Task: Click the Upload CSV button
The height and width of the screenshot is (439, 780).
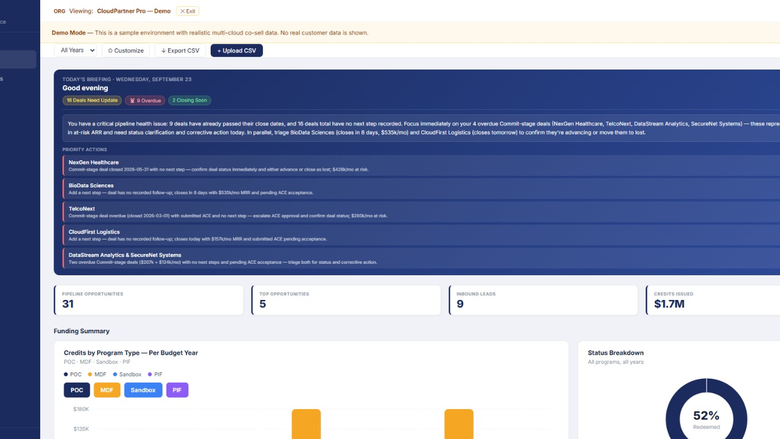Action: coord(237,51)
